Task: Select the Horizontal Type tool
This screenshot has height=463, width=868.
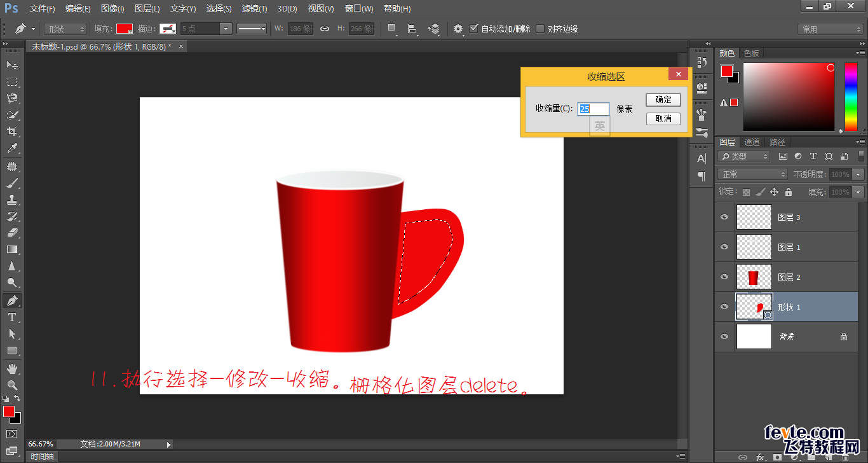Action: 12,317
